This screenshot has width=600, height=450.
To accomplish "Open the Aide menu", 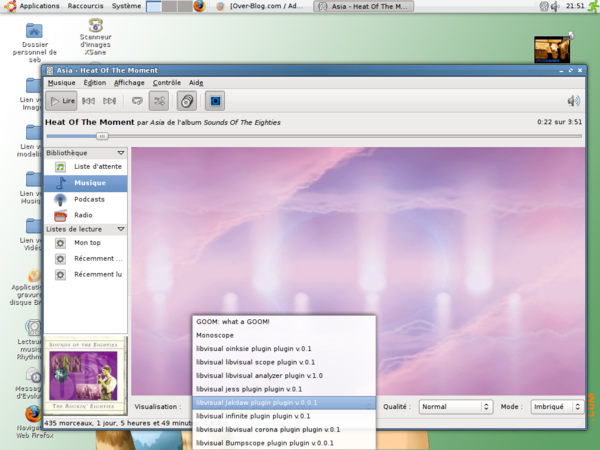I will (x=196, y=83).
